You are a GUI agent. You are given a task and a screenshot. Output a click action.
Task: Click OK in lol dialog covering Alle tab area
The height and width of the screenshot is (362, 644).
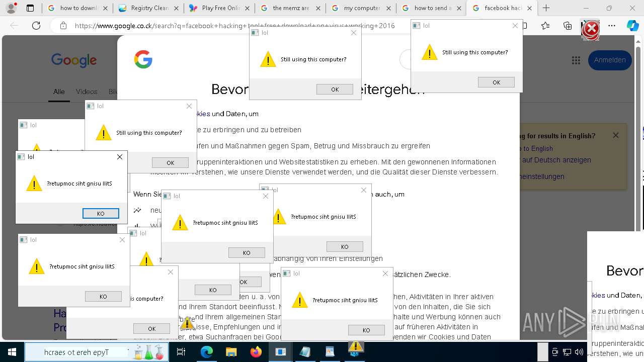[x=170, y=163]
